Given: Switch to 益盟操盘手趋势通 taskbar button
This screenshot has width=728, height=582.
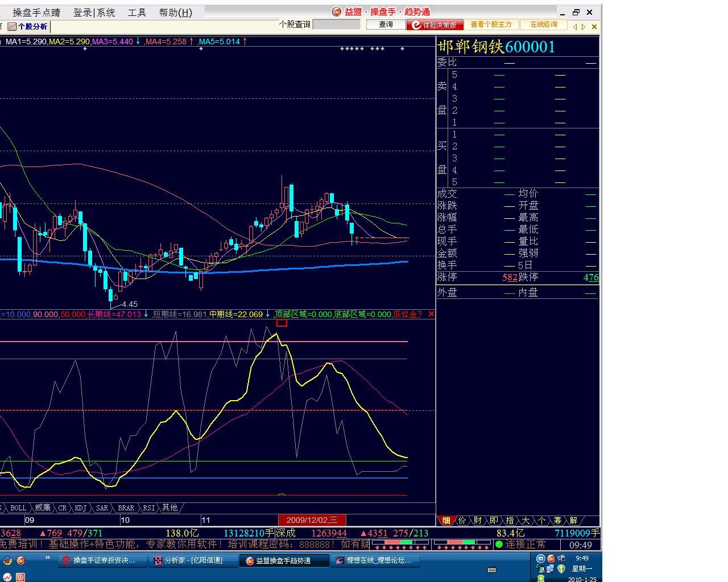Looking at the screenshot, I should (x=283, y=560).
